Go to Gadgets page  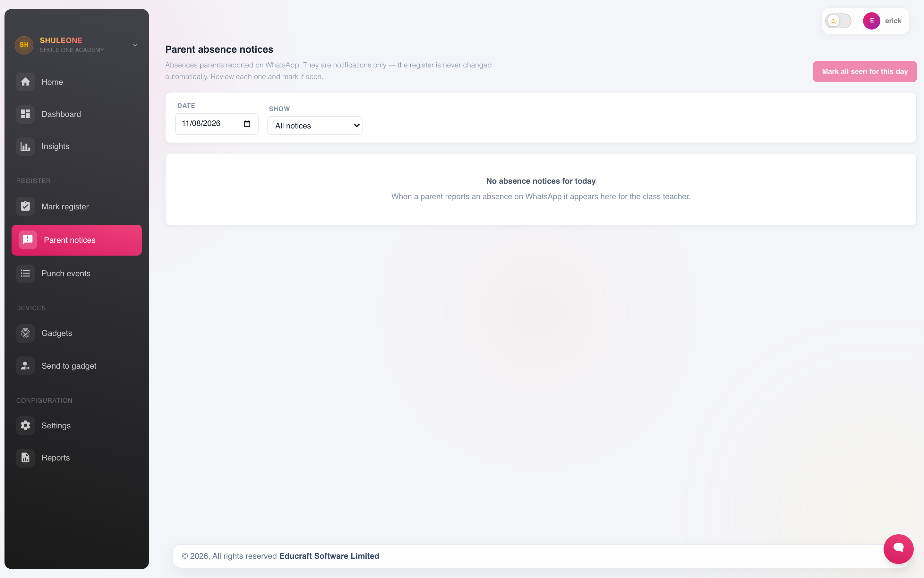(x=76, y=333)
